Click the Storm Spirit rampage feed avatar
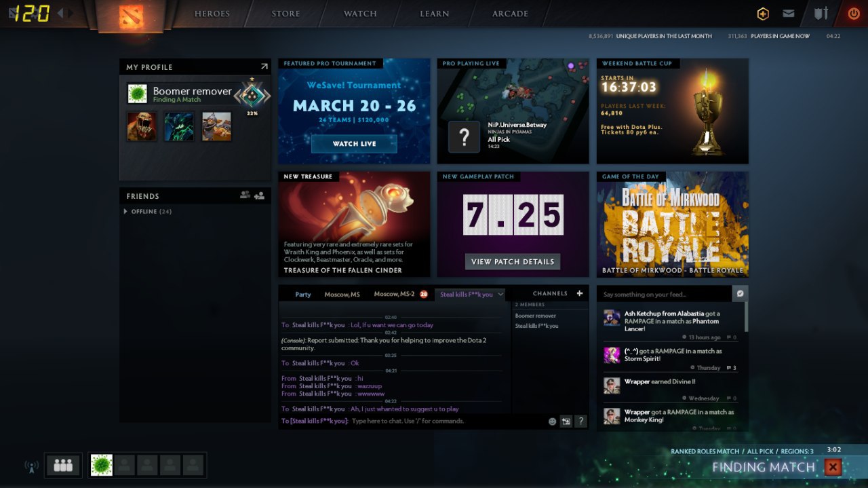Screen dimensions: 868x488 click(x=612, y=355)
